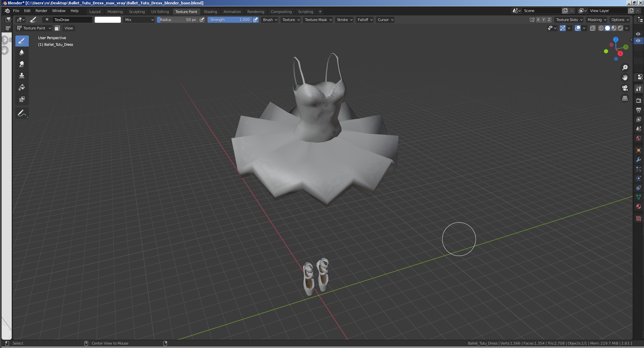
Task: Open the Modifiers properties tab
Action: point(639,160)
